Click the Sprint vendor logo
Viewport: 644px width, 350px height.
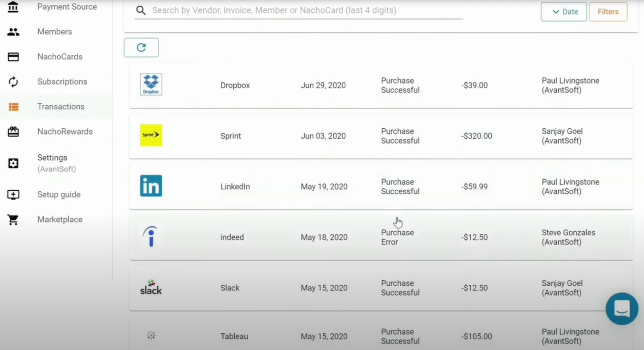tap(151, 135)
